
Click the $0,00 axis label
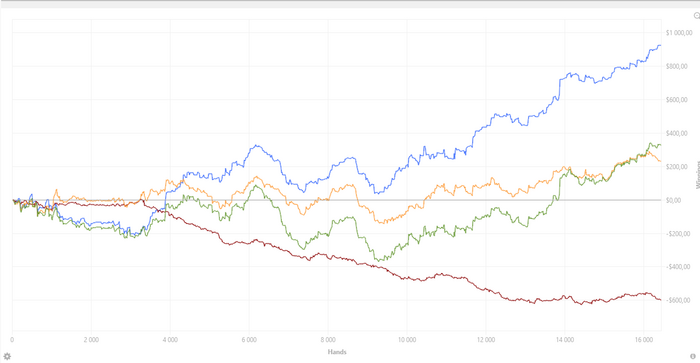(x=673, y=200)
